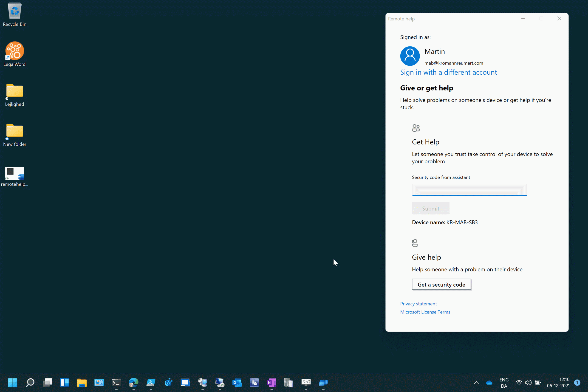Screen dimensions: 588x392
Task: Click Get a security code
Action: (x=441, y=285)
